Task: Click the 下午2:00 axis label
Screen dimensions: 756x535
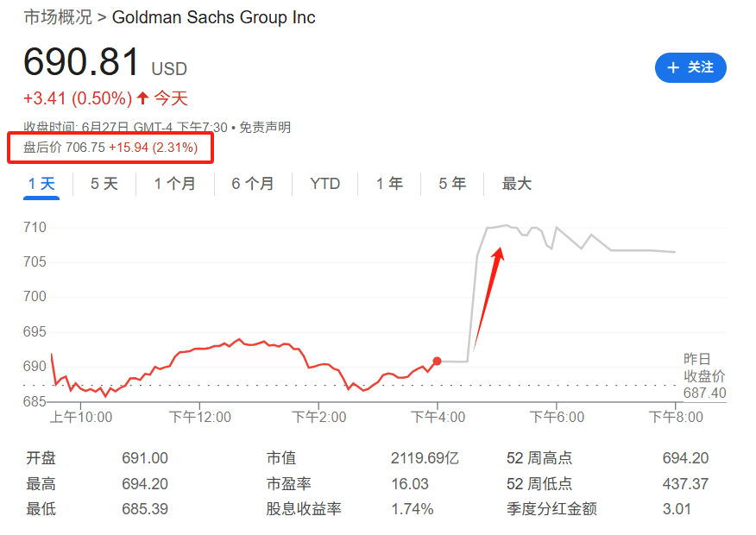Action: 318,417
